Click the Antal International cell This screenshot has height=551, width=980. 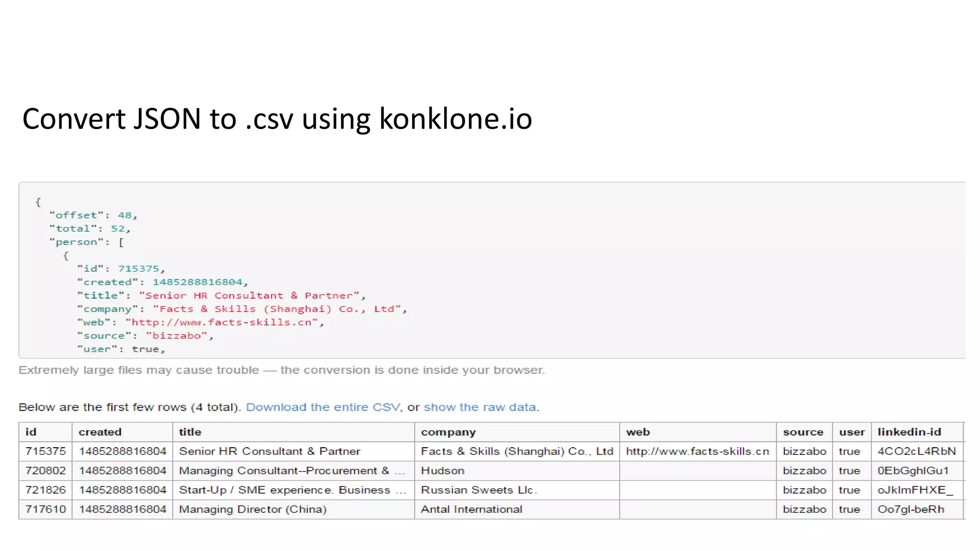[x=471, y=509]
